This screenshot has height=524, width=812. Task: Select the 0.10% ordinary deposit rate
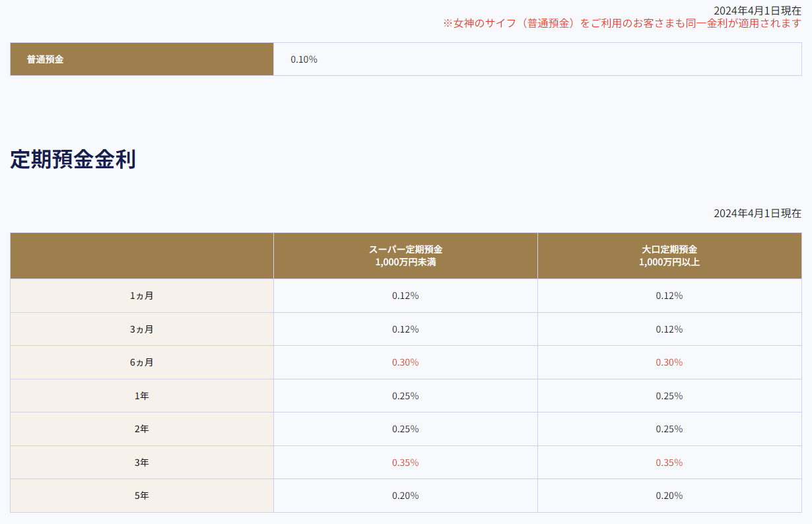pos(304,59)
